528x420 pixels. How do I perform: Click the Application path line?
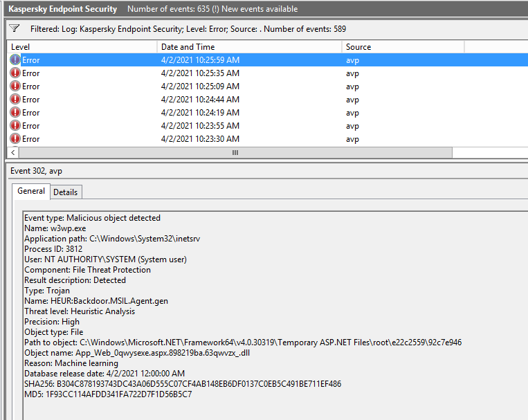pyautogui.click(x=112, y=239)
